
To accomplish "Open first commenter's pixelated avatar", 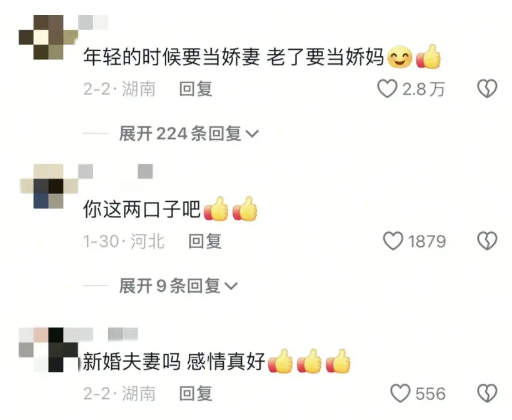I will 48,37.
